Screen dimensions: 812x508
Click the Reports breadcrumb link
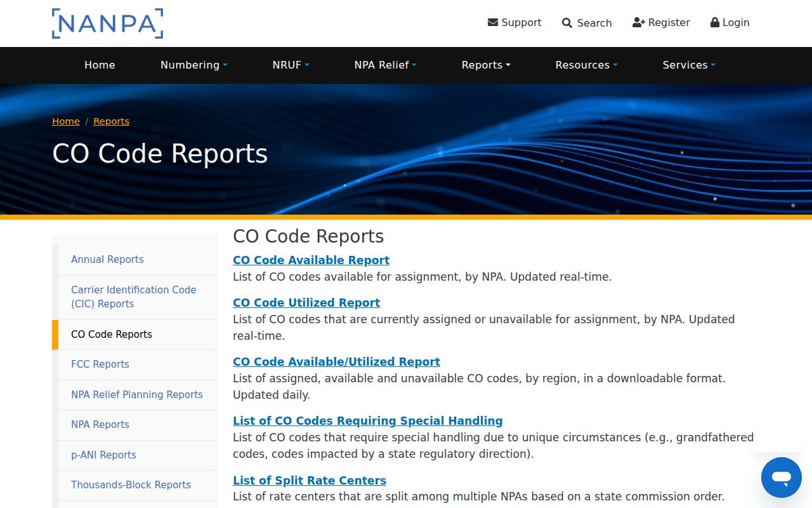(111, 121)
